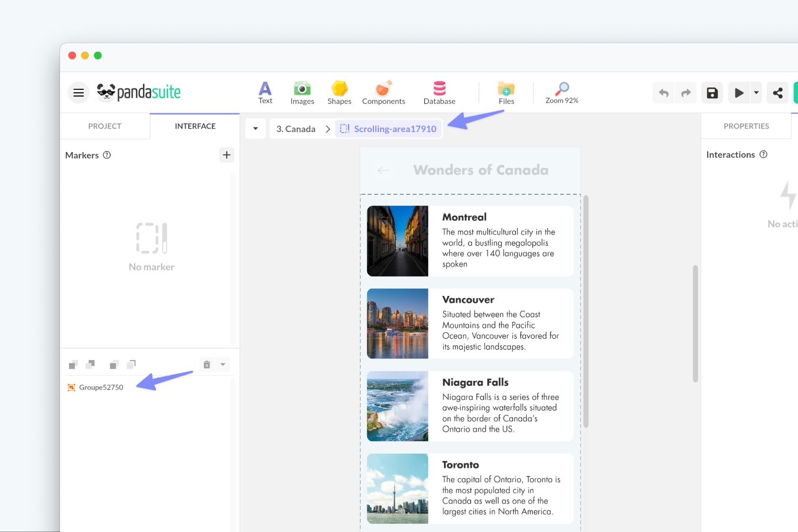Switch to the PROJECT tab
This screenshot has height=532, width=798.
104,126
